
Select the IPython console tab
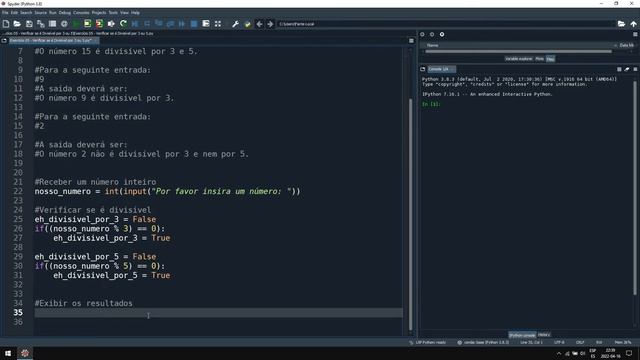tap(522, 335)
